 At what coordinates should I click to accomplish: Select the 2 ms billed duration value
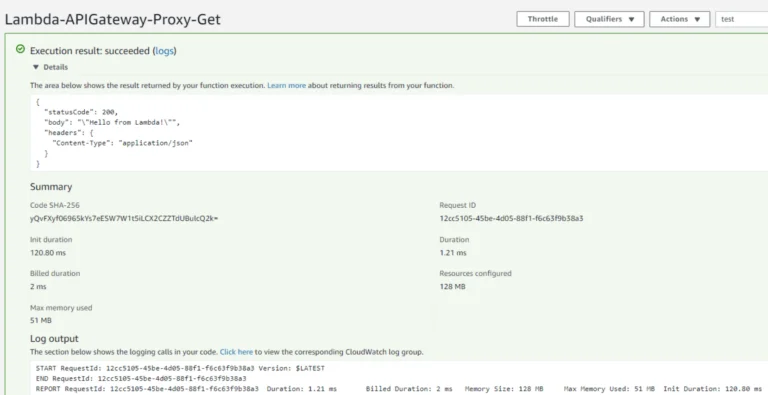coord(38,287)
